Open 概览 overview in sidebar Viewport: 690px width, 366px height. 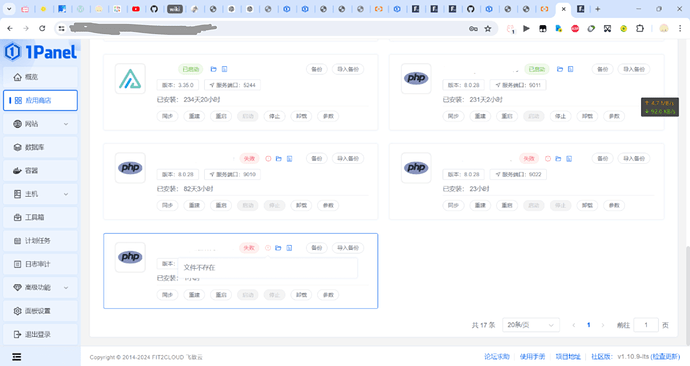[x=40, y=77]
